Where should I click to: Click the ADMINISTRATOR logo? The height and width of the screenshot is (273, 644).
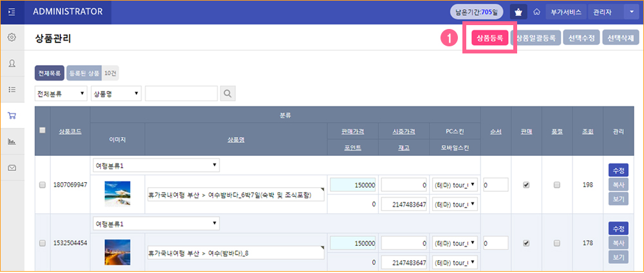68,12
